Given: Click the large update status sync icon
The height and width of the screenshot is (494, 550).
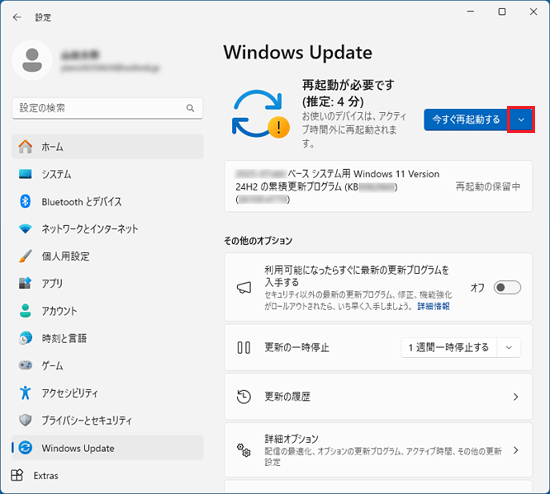Looking at the screenshot, I should (x=260, y=114).
